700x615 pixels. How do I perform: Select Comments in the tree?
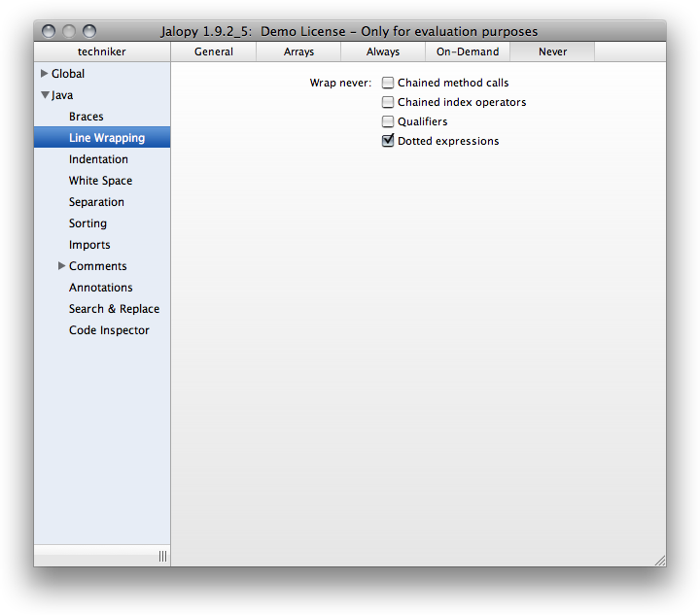(x=98, y=266)
